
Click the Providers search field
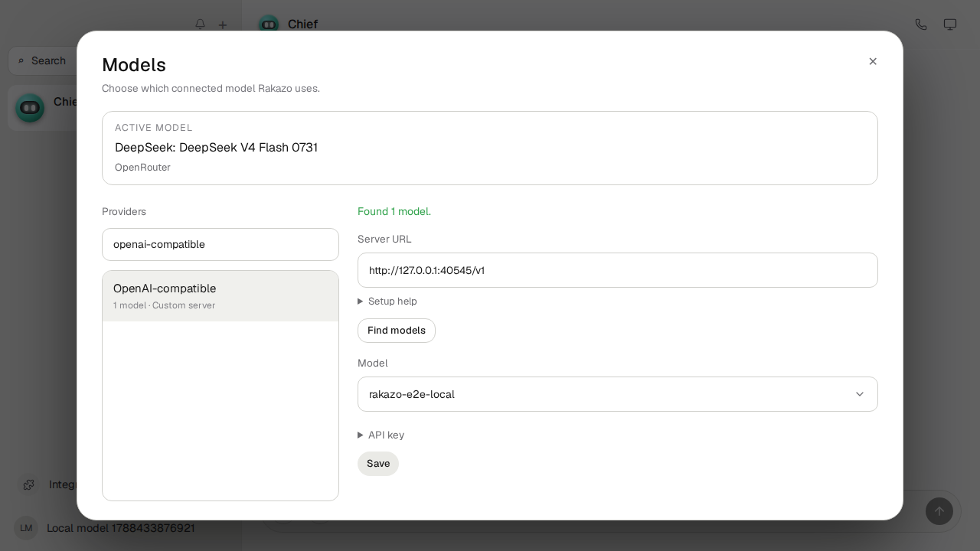pyautogui.click(x=220, y=244)
